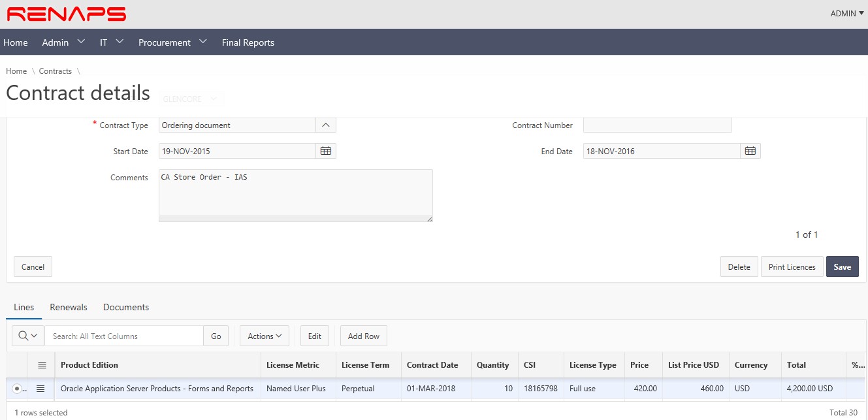Click the 4,200.00 USD total cell
Image resolution: width=868 pixels, height=420 pixels.
(814, 389)
